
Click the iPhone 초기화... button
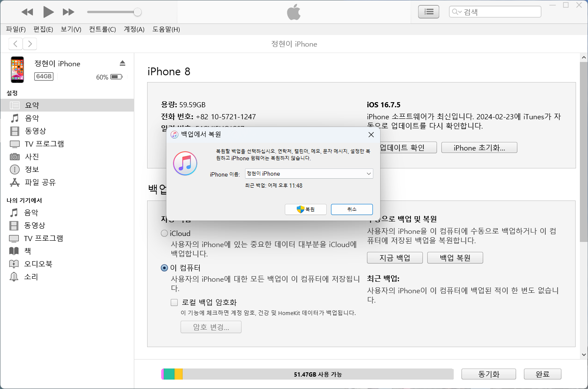(479, 147)
